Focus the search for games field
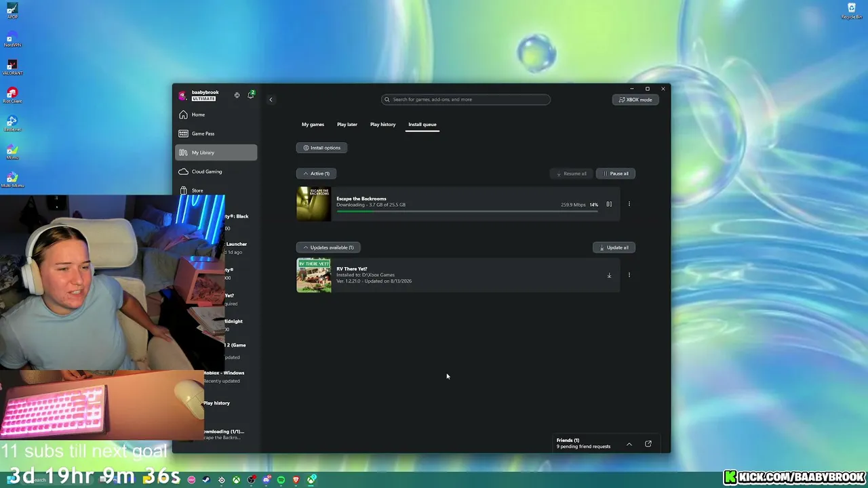Viewport: 868px width, 488px height. click(466, 100)
